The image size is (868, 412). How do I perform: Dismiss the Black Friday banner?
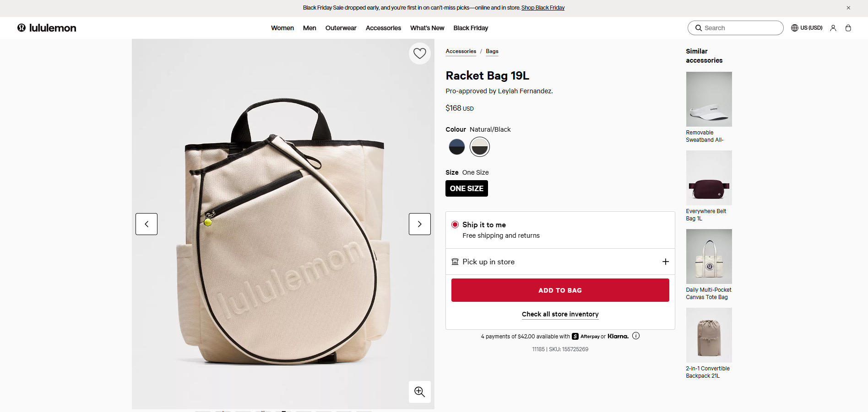(x=848, y=8)
